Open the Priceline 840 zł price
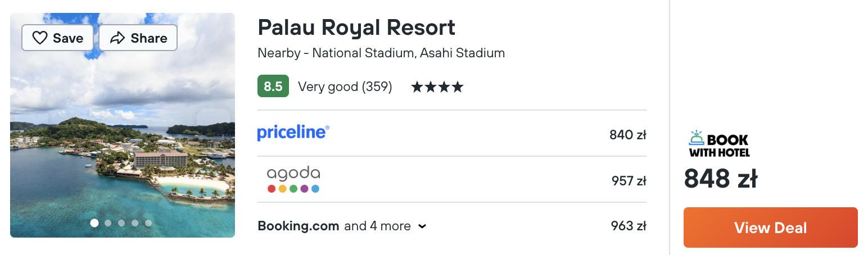Viewport: 868px width, 255px height. [628, 135]
